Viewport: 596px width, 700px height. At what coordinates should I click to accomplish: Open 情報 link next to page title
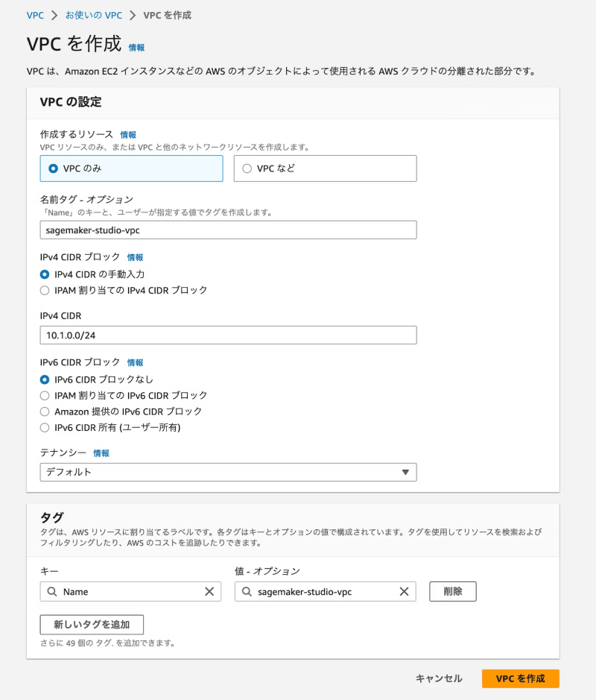coord(136,47)
